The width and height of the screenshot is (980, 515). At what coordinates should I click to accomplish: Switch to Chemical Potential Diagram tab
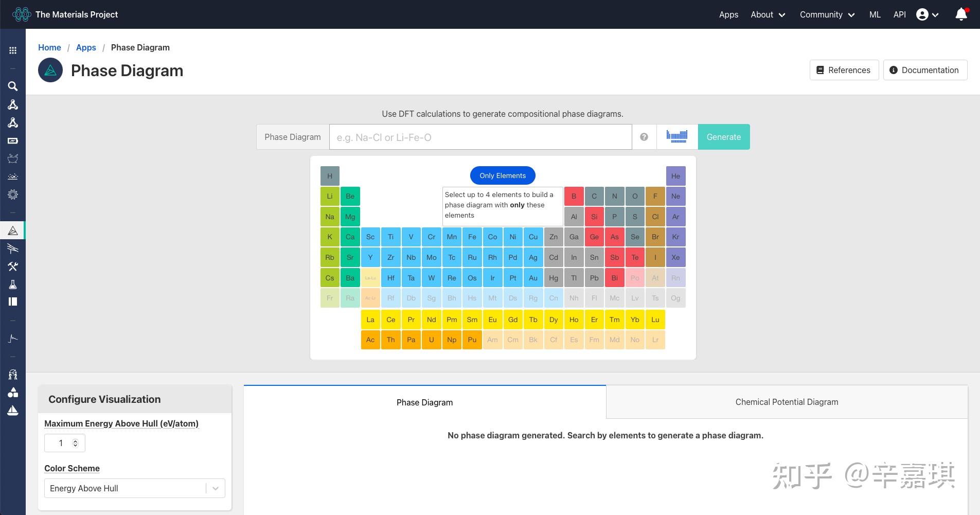tap(787, 402)
